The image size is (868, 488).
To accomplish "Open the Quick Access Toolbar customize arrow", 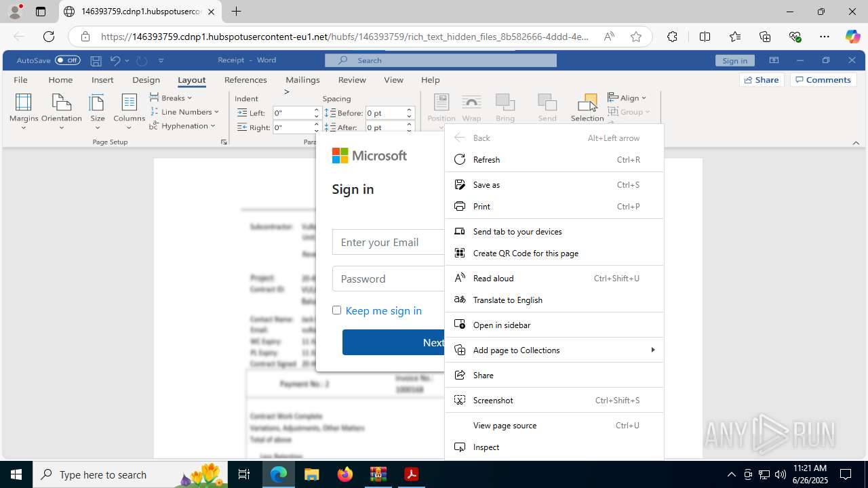I will (x=161, y=60).
